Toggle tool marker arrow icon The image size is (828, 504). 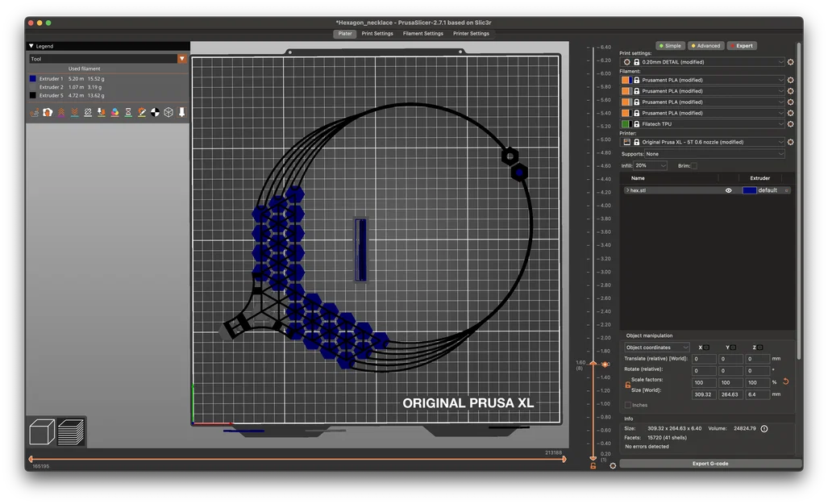point(181,113)
